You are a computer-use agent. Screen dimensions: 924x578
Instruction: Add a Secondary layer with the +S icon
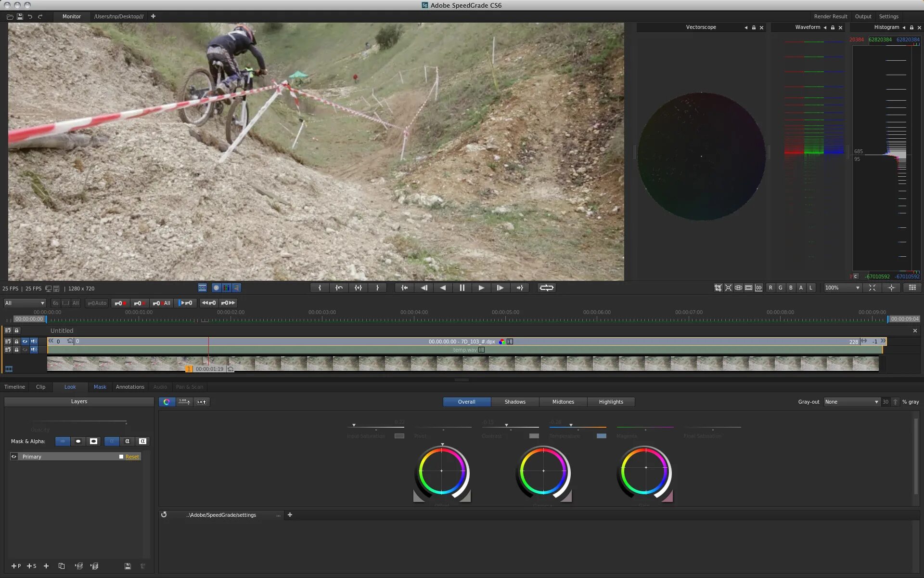tap(31, 566)
